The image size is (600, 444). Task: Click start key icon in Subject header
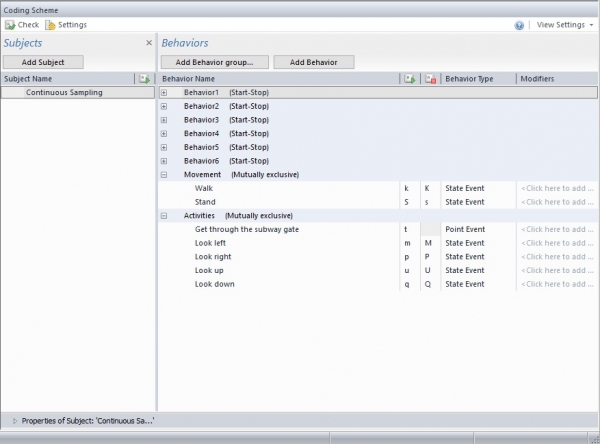click(144, 79)
